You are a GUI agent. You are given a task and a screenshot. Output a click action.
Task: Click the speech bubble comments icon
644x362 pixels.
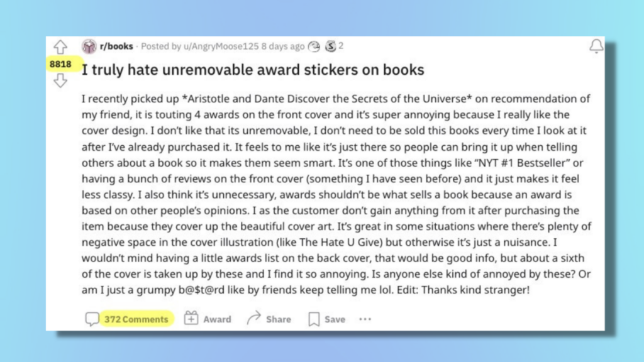(92, 319)
